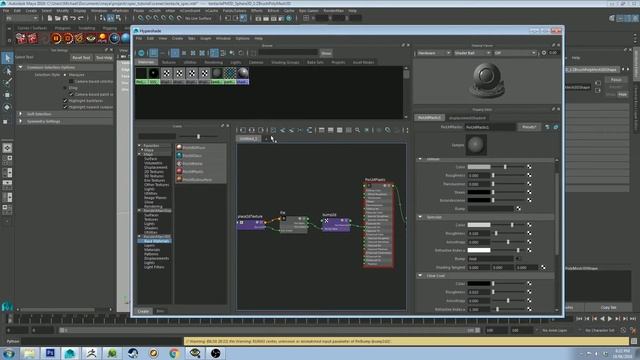Click the map connector icon beside Specular Roughness
Screen dimensions: 640x360
tap(529, 233)
